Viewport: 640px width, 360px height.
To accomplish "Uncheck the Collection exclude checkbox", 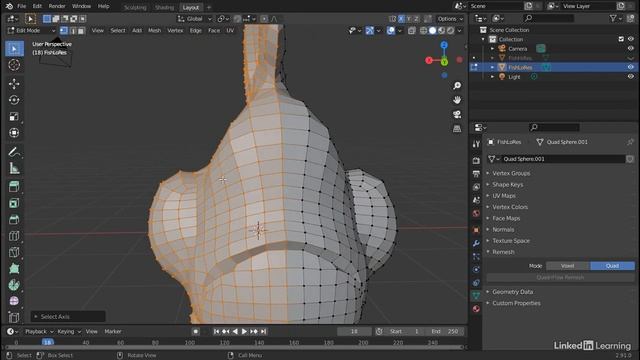I will tap(621, 39).
